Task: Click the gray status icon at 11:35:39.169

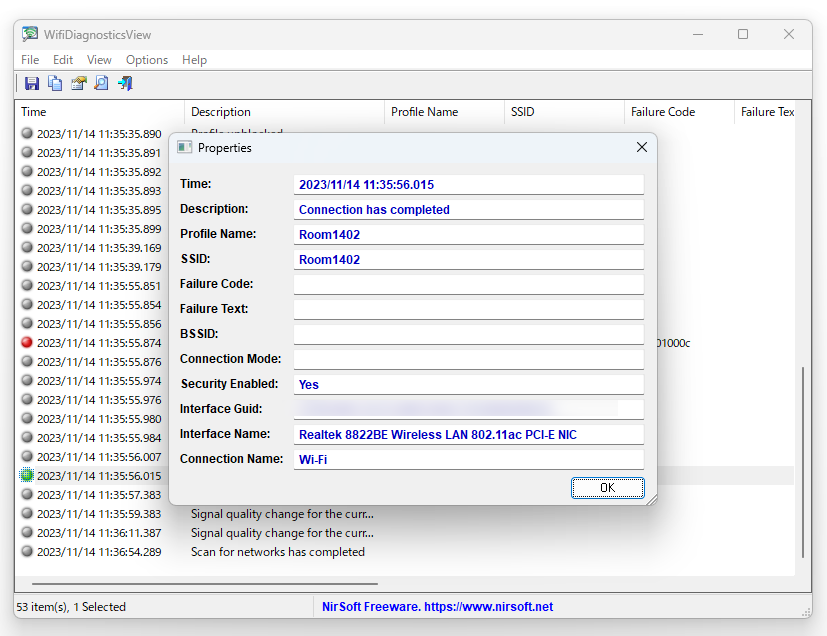Action: click(27, 247)
